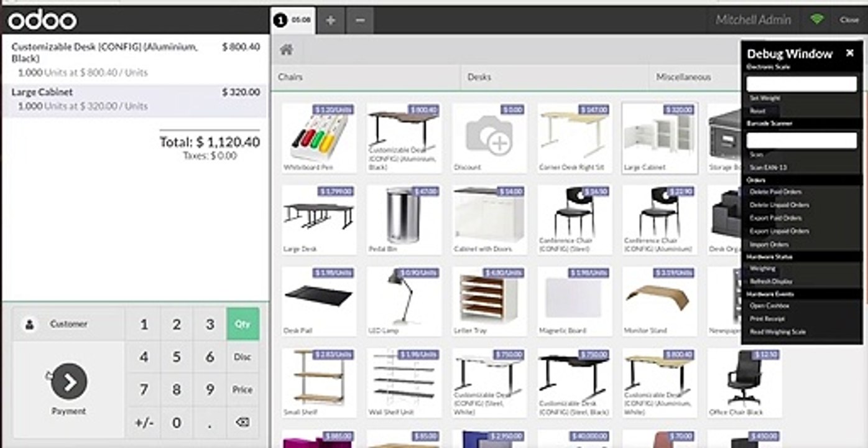The width and height of the screenshot is (868, 448).
Task: Click Close in top right header
Action: click(x=849, y=20)
